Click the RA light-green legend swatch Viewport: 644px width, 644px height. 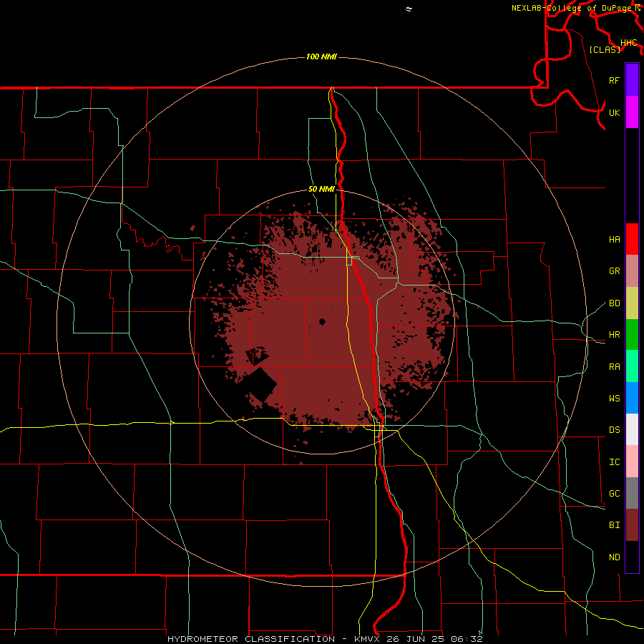click(632, 366)
